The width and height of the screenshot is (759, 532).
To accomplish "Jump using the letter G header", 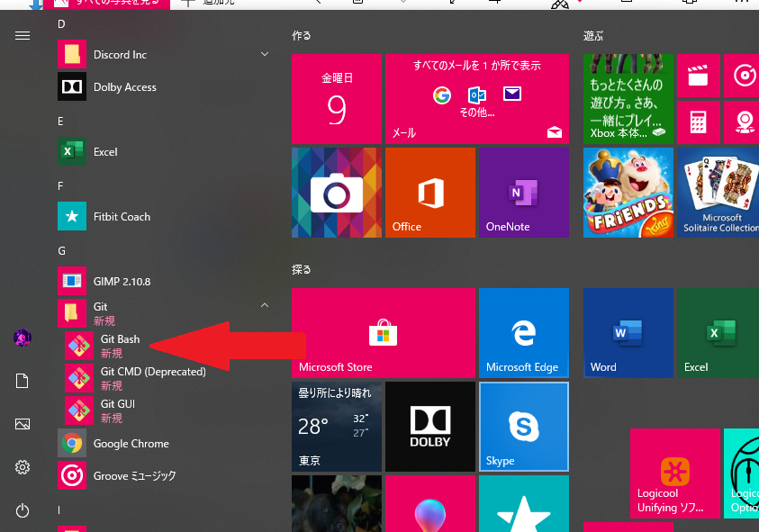I will 61,251.
